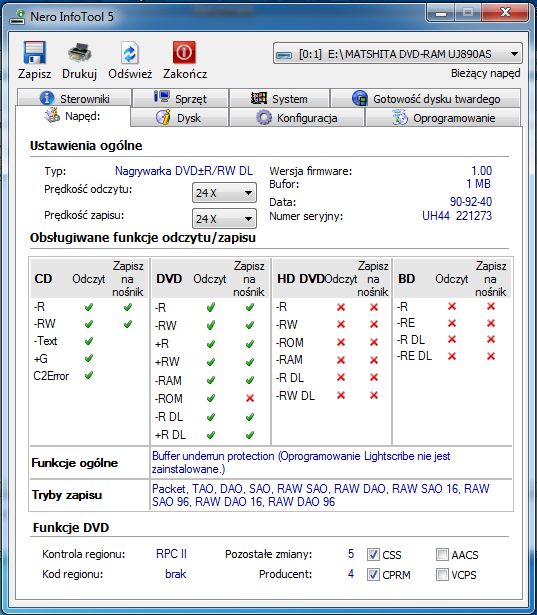The height and width of the screenshot is (615, 537).
Task: Click the Zakończ button label
Action: pos(185,74)
